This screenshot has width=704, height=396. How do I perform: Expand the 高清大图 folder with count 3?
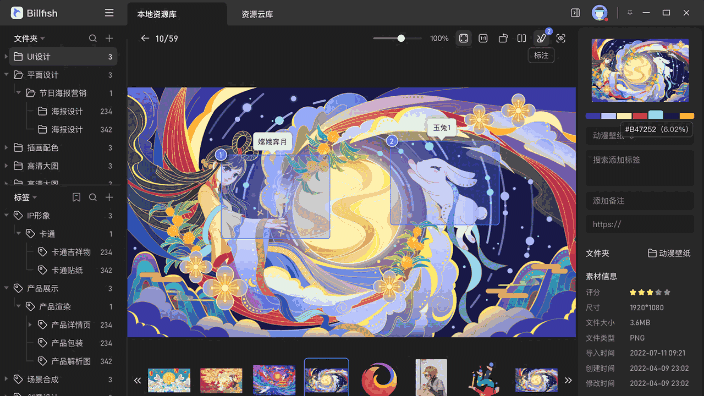[x=6, y=166]
